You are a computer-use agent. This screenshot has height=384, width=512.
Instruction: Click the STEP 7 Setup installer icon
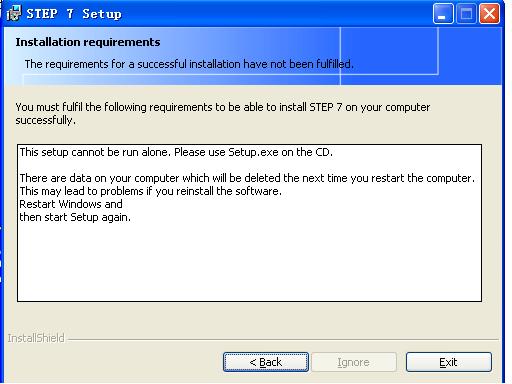pos(14,13)
